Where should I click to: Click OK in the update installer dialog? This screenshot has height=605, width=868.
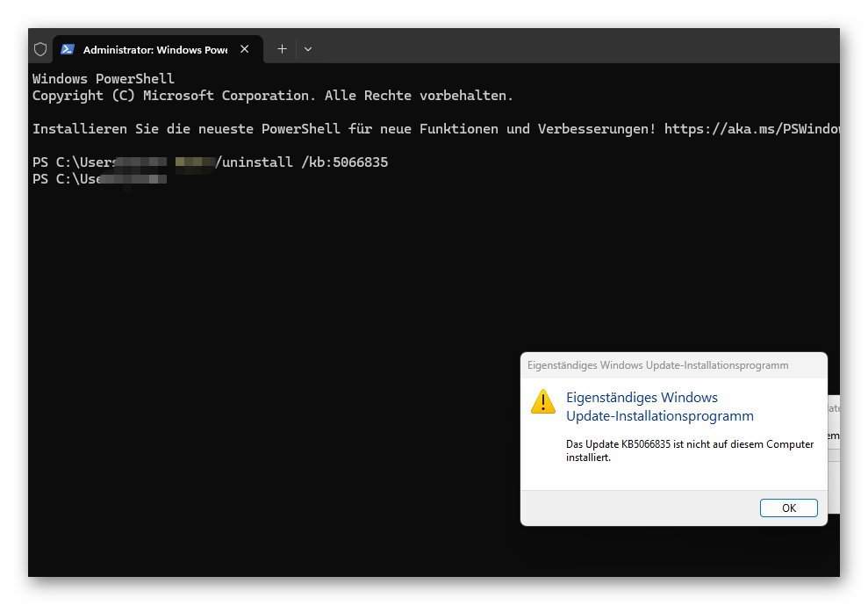click(x=788, y=508)
